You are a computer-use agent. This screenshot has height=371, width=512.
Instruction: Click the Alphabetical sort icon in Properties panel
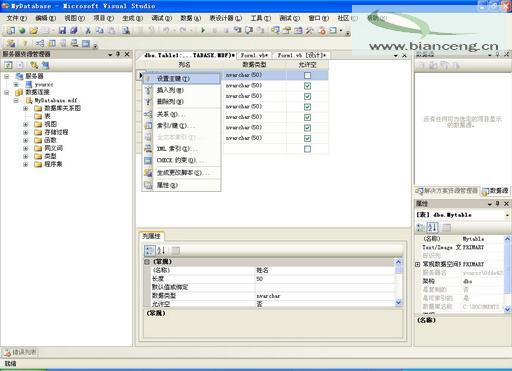(432, 228)
